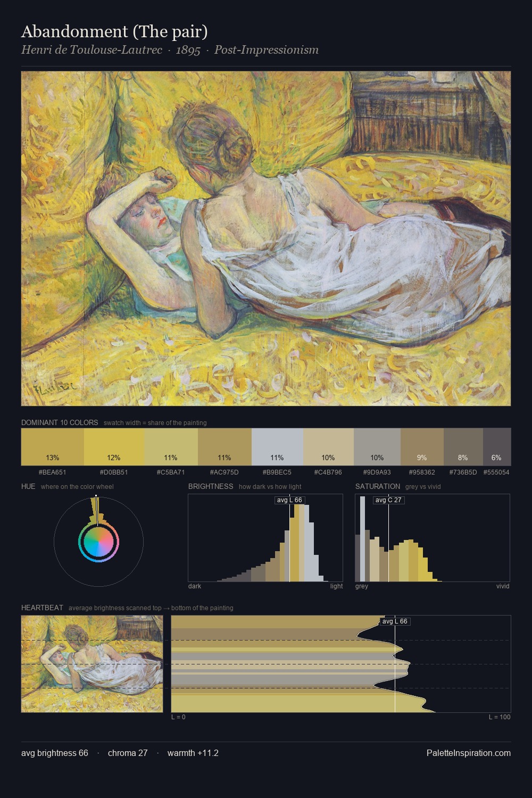Screen dimensions: 532x798
Task: Click the BRIGHTNESS section heading
Action: point(211,486)
